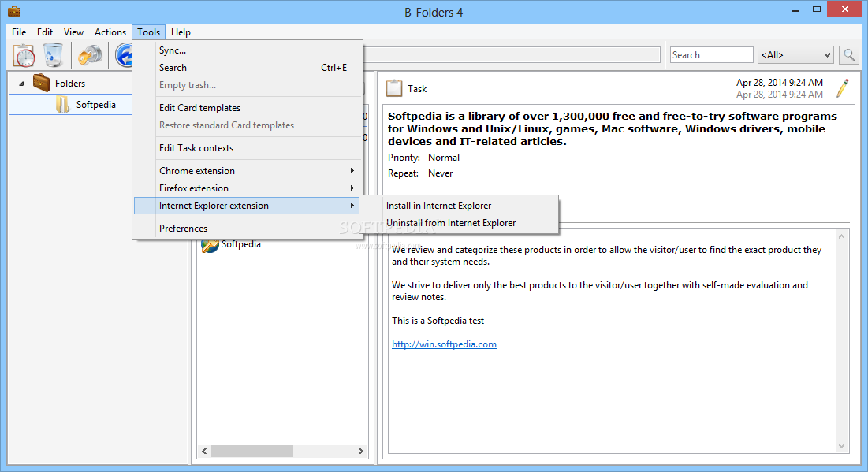Open the Actions menu
The width and height of the screenshot is (868, 472).
[x=110, y=32]
